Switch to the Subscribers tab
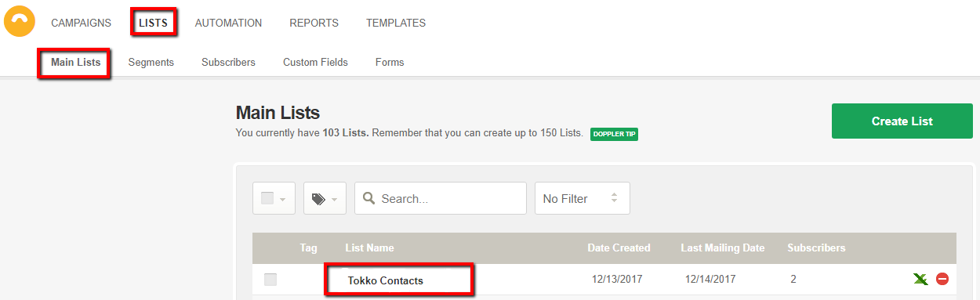This screenshot has height=300, width=980. point(228,62)
